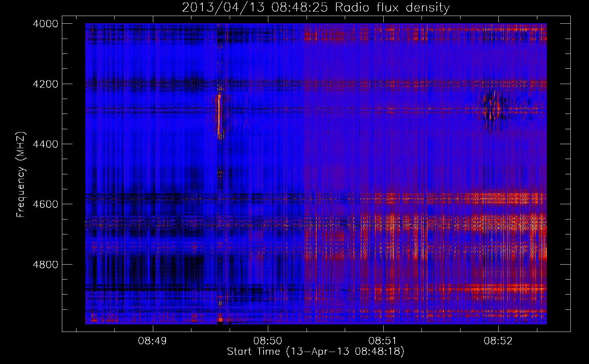Click the 08:50 time axis label
Viewport: 589px width, 364px height.
[x=268, y=341]
